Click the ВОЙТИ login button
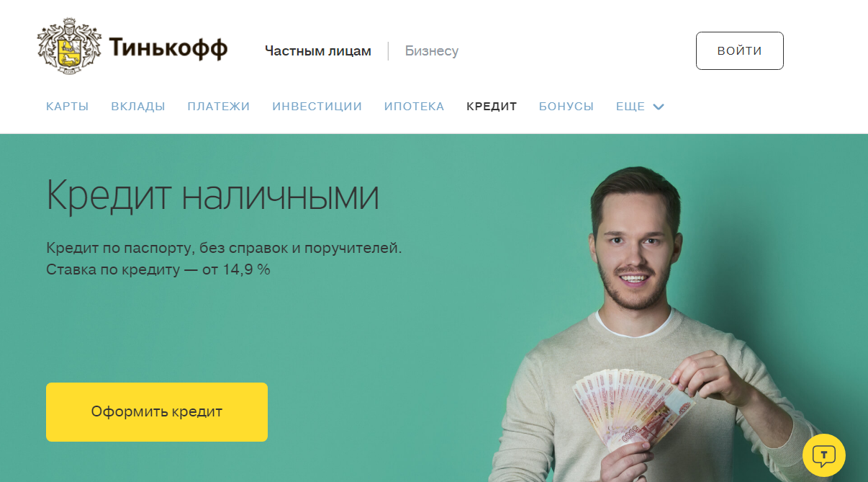 [740, 50]
